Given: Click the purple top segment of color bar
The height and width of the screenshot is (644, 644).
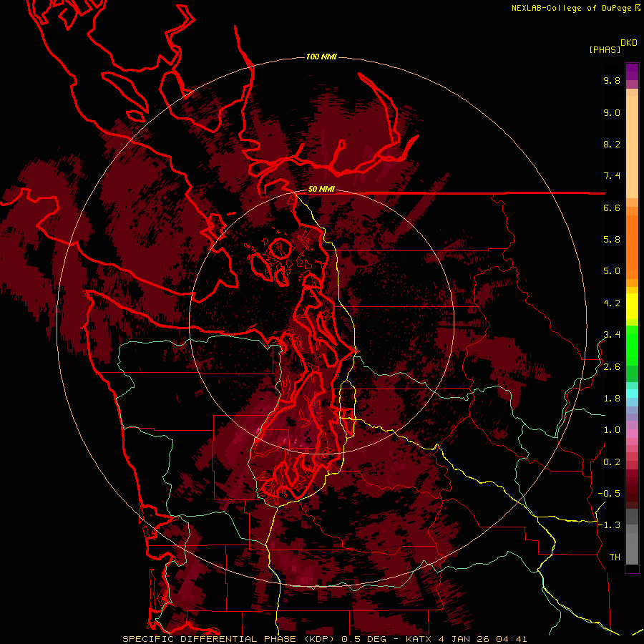Looking at the screenshot, I should click(632, 72).
